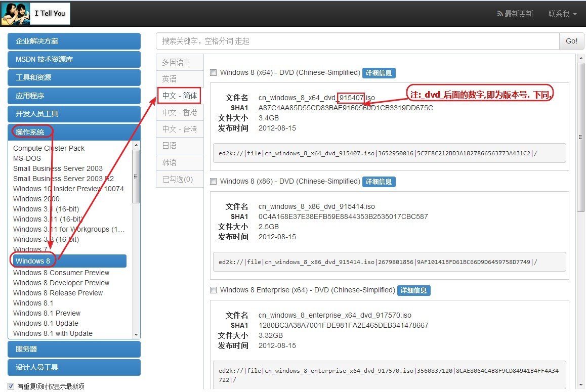Check the Windows 8 (x86) DVD checkbox
The image size is (586, 392).
click(x=214, y=181)
